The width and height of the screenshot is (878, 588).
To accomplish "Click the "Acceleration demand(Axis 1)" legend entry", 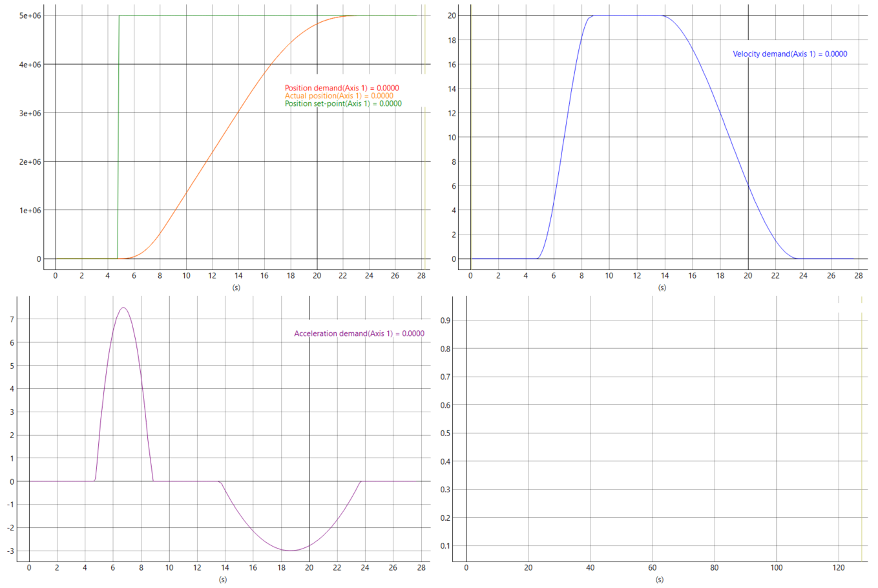I will [359, 334].
